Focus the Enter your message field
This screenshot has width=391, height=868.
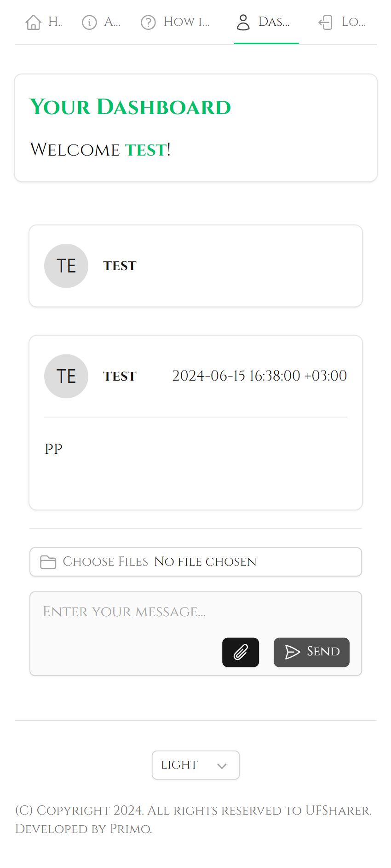[x=195, y=634]
